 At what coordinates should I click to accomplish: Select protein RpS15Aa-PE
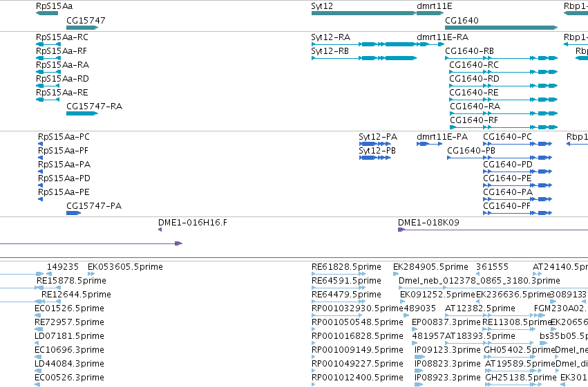64,192
